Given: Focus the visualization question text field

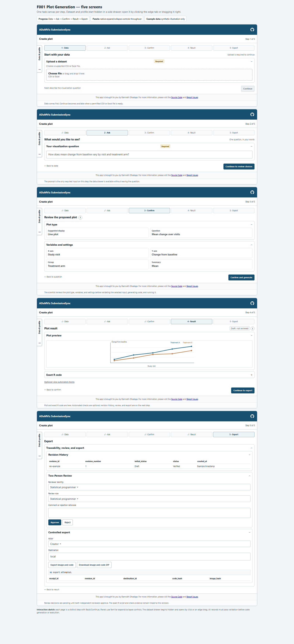Looking at the screenshot, I should (149, 155).
